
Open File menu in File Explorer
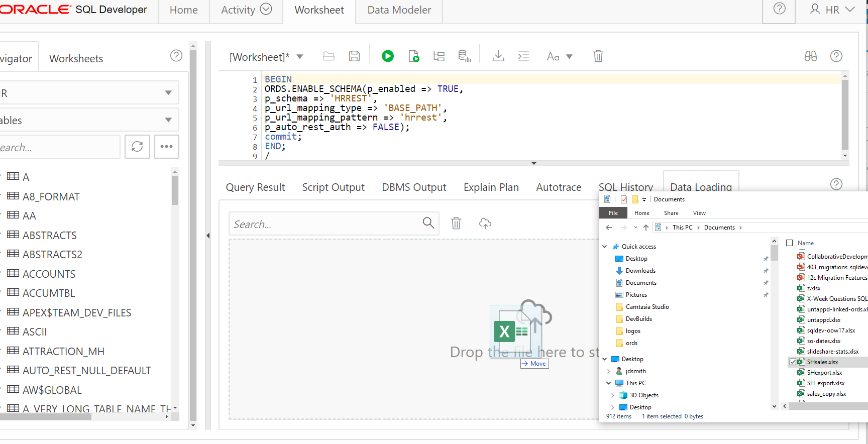[613, 213]
